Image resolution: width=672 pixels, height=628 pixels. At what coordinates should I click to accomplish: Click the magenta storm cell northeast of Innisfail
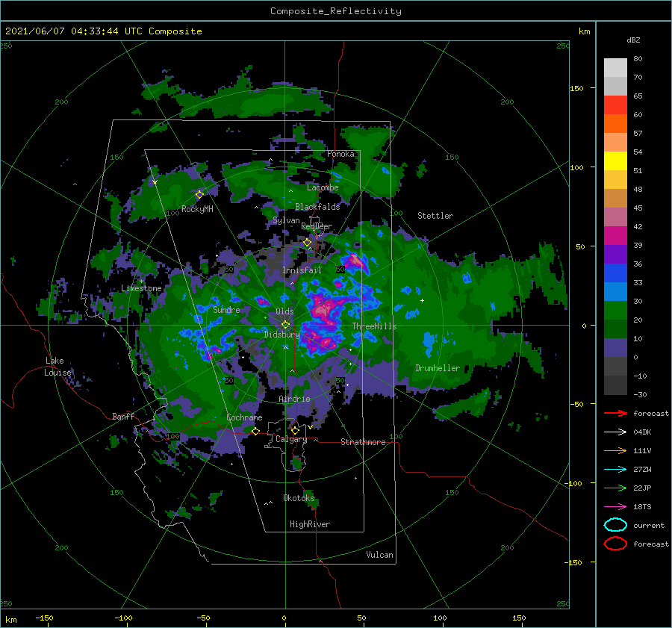pos(355,261)
